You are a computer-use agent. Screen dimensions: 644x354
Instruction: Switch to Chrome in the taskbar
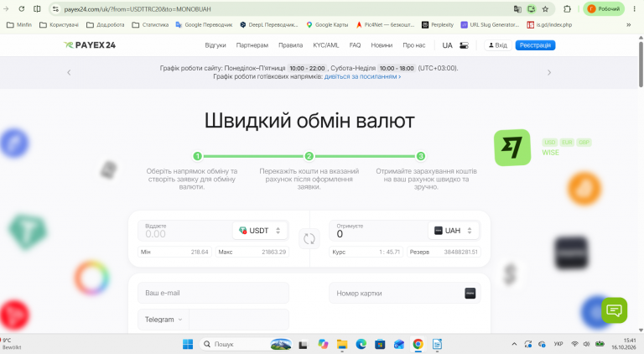[418, 344]
